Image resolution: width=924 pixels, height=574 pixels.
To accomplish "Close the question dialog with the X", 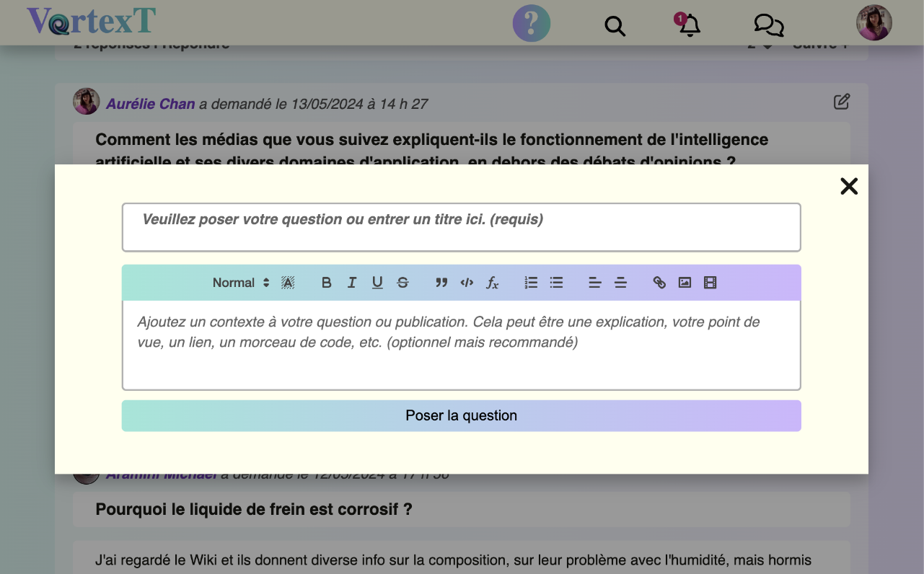I will [849, 187].
